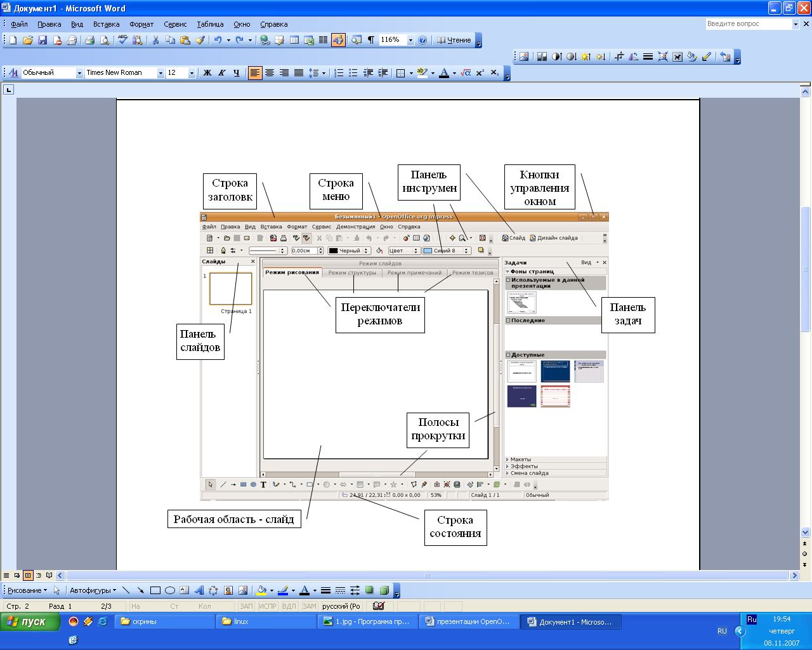
Task: Insert a text box on Drawing toolbar
Action: point(185,590)
